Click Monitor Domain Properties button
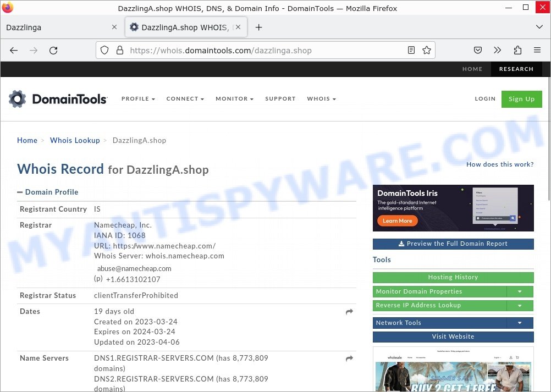The height and width of the screenshot is (392, 551). [439, 291]
